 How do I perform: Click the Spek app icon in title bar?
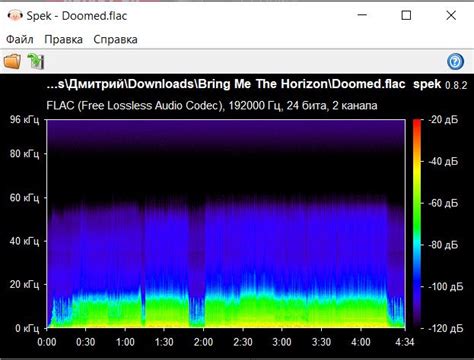point(15,16)
